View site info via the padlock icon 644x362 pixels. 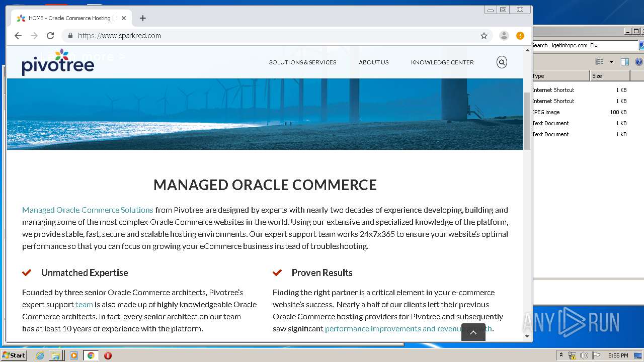[70, 36]
